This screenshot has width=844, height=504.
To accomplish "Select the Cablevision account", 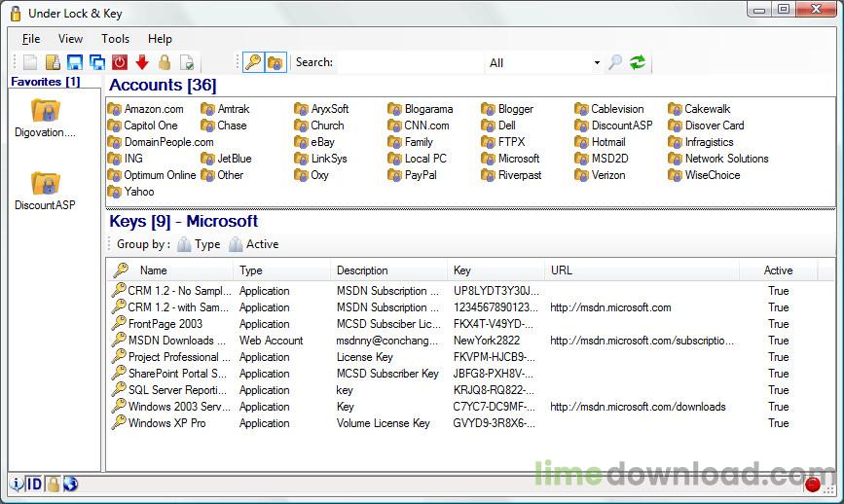I will coord(609,109).
